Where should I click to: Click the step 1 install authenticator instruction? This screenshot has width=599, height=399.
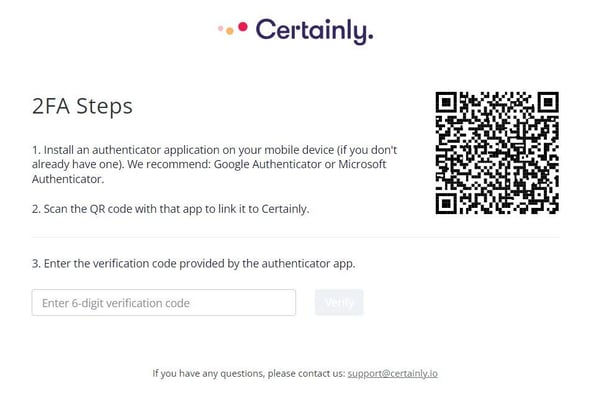(214, 164)
